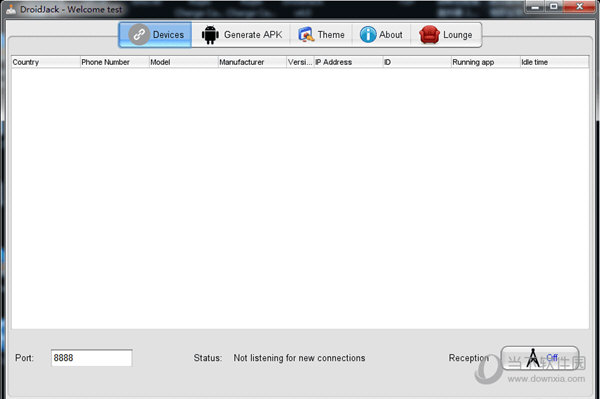600x399 pixels.
Task: Sort by the IP Address column header
Action: click(x=348, y=62)
